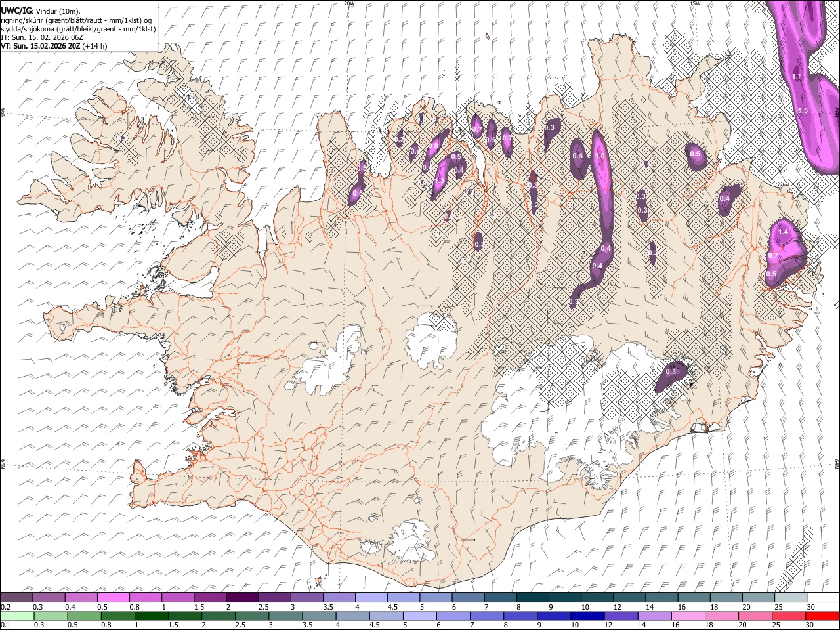Click the darkest green 1 rain legend swatch
Viewport: 840px width, 630px height.
[x=151, y=616]
